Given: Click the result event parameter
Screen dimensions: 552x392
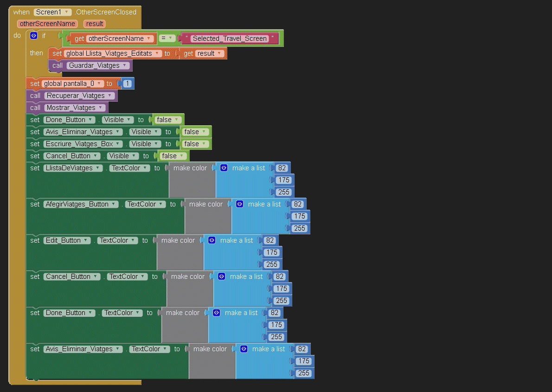Looking at the screenshot, I should [x=94, y=24].
